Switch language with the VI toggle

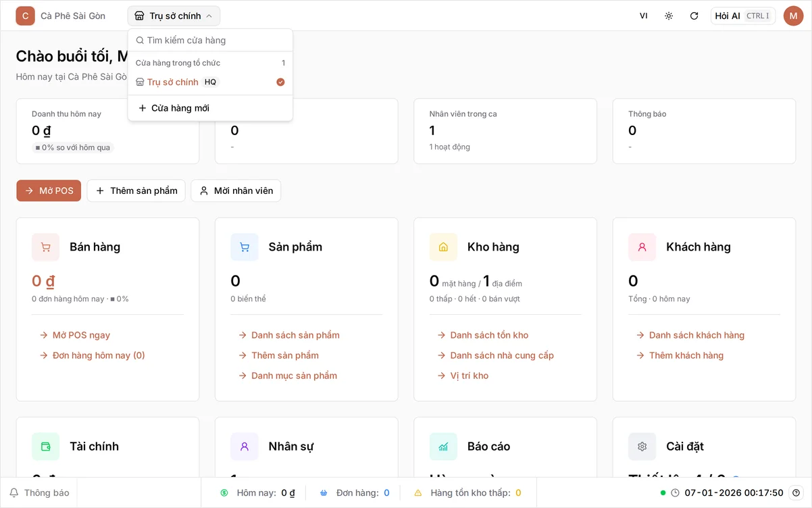(644, 16)
